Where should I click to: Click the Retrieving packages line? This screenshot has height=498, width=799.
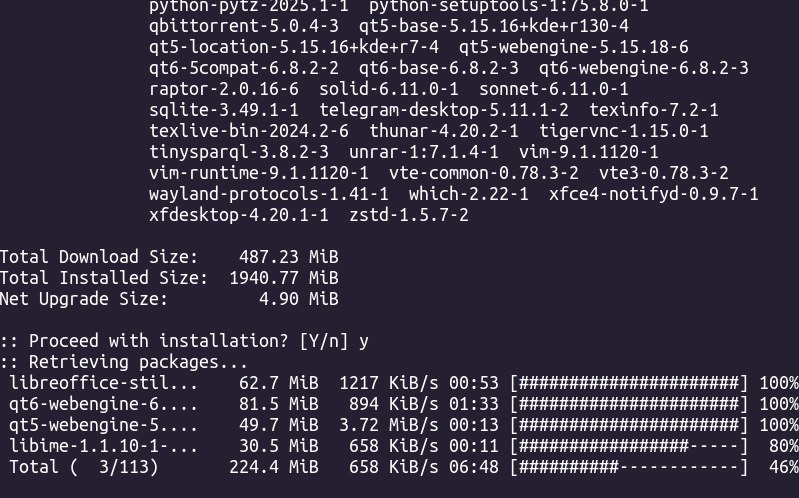(x=124, y=361)
